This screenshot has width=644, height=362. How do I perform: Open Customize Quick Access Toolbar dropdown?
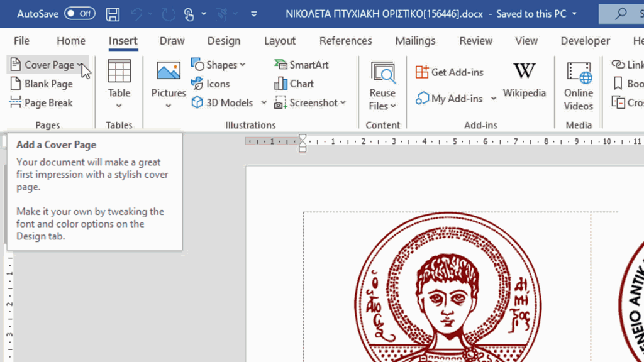[x=254, y=14]
